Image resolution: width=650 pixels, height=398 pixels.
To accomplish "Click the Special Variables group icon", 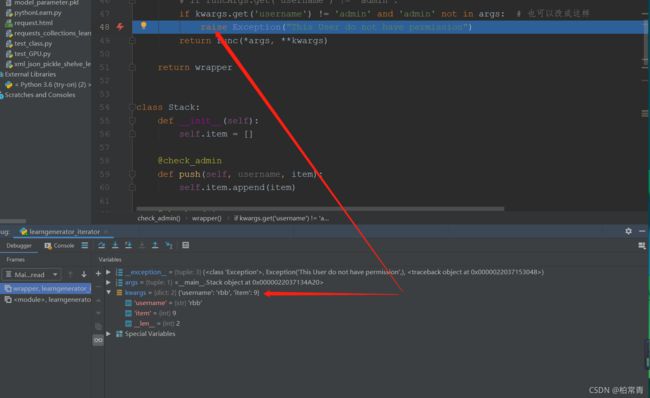I will pyautogui.click(x=119, y=334).
